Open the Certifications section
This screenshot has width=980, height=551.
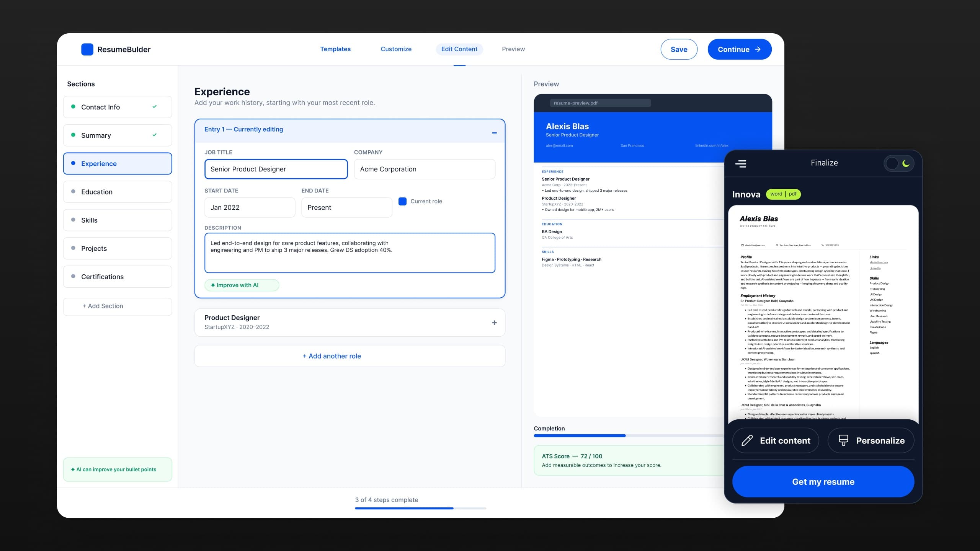coord(118,277)
